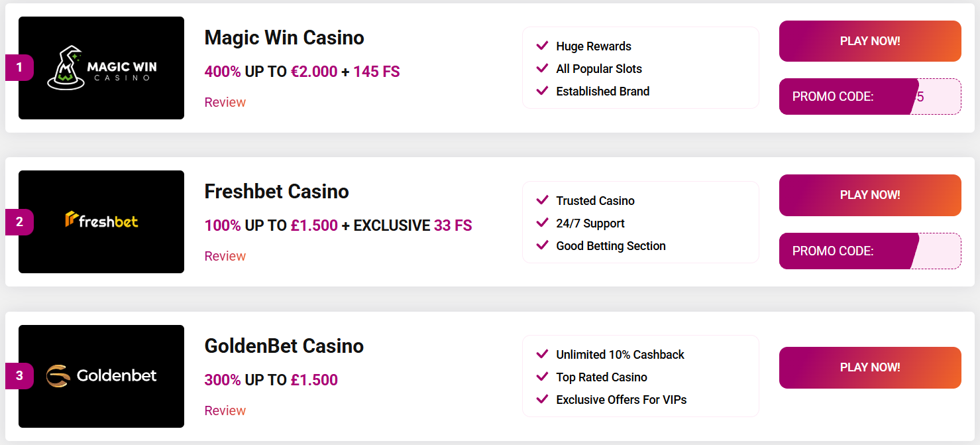Open the Freshbet Casino review link

tap(225, 256)
